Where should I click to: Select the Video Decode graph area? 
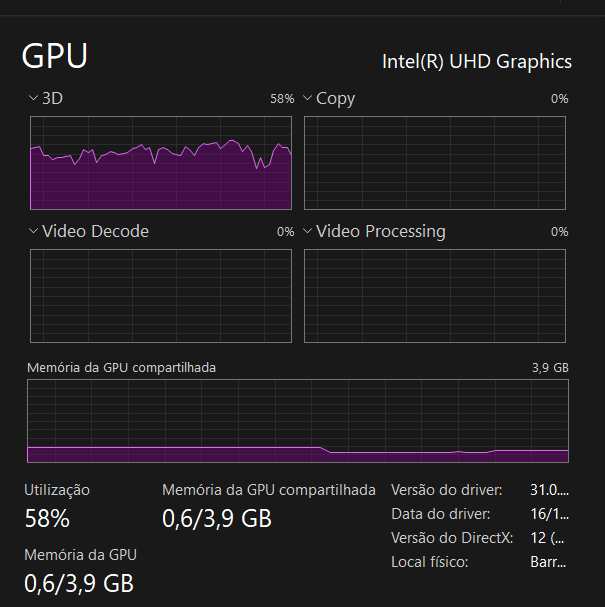pyautogui.click(x=161, y=295)
